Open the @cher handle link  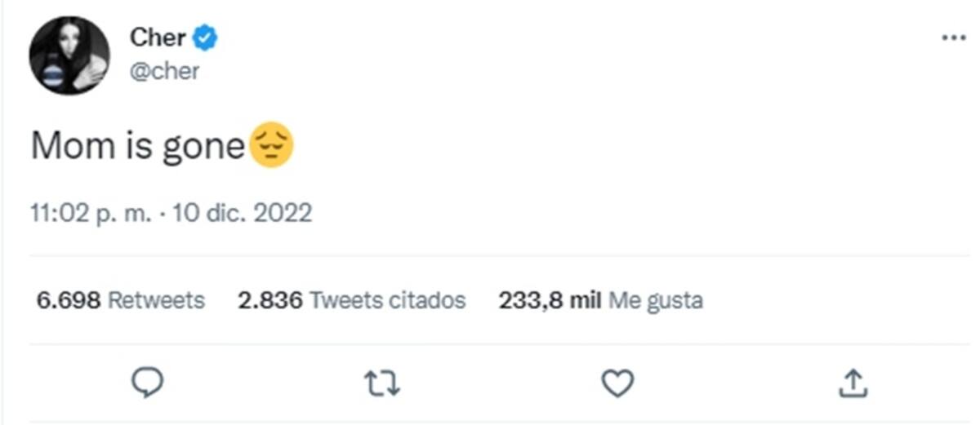163,71
